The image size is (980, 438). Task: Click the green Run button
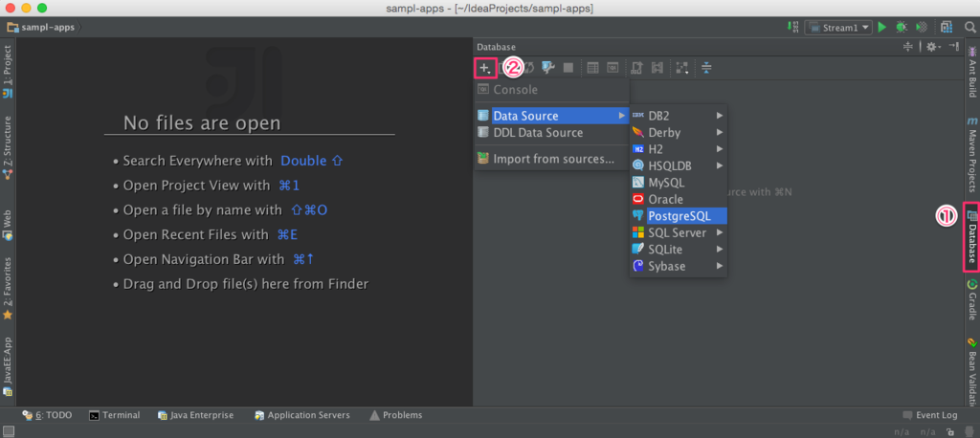coord(881,28)
